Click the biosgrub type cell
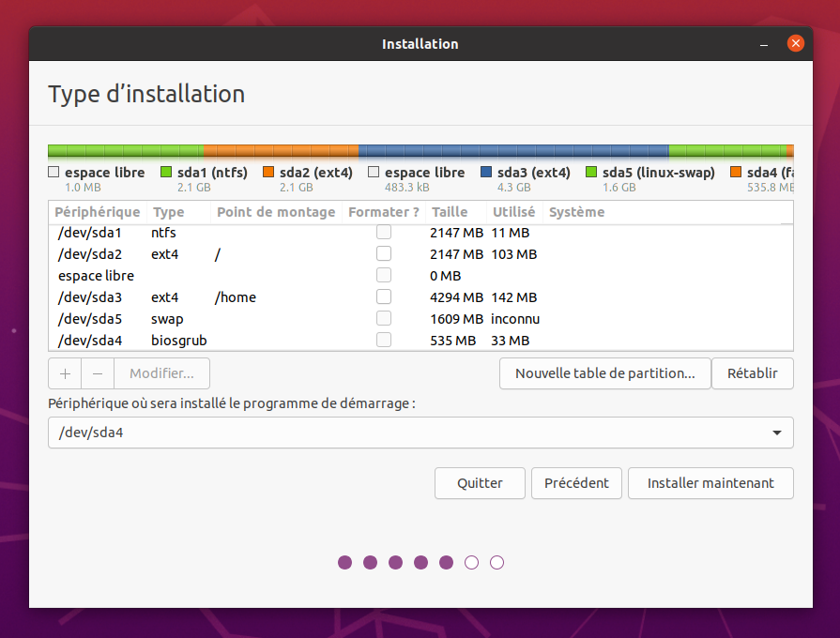This screenshot has width=840, height=638. [179, 341]
